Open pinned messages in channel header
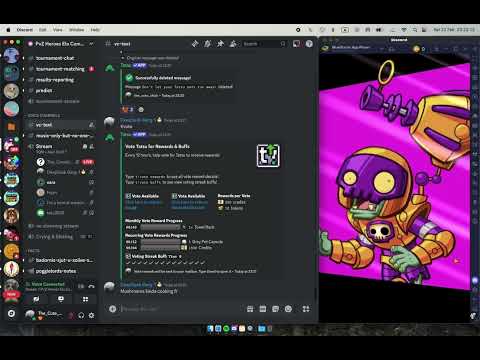 click(220, 44)
